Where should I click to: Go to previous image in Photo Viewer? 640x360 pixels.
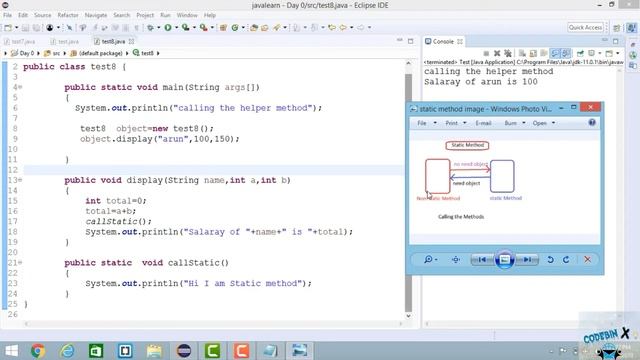click(x=482, y=260)
